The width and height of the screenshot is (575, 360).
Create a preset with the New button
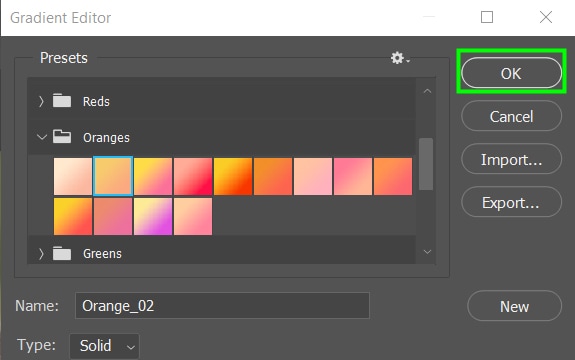(x=514, y=306)
